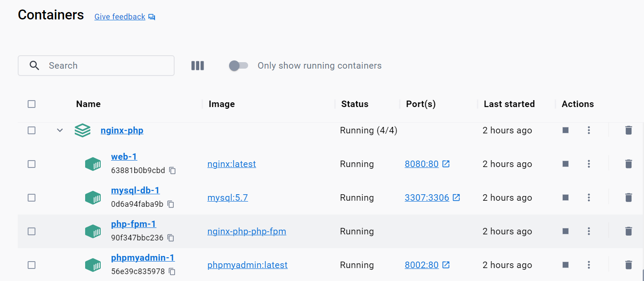The width and height of the screenshot is (644, 281).
Task: Open more actions menu for web-1
Action: click(589, 164)
